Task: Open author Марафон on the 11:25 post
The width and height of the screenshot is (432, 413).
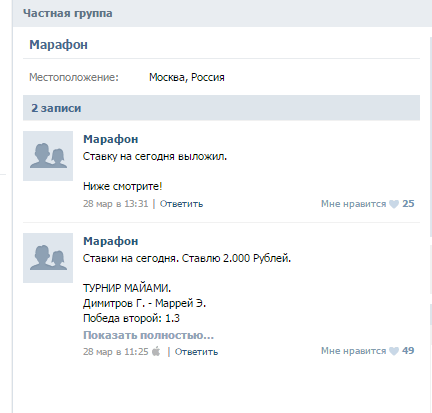Action: pos(110,241)
